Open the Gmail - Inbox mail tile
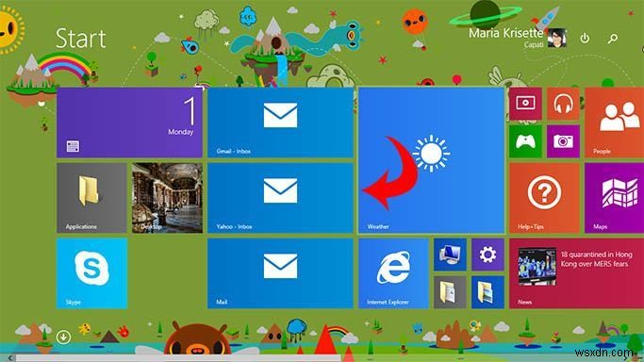644x362 pixels. 280,123
